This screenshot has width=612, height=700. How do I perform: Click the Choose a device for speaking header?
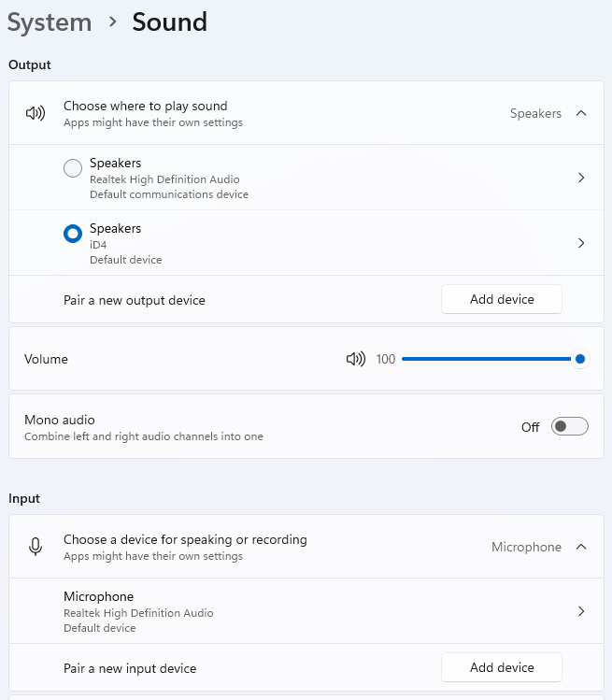(185, 539)
